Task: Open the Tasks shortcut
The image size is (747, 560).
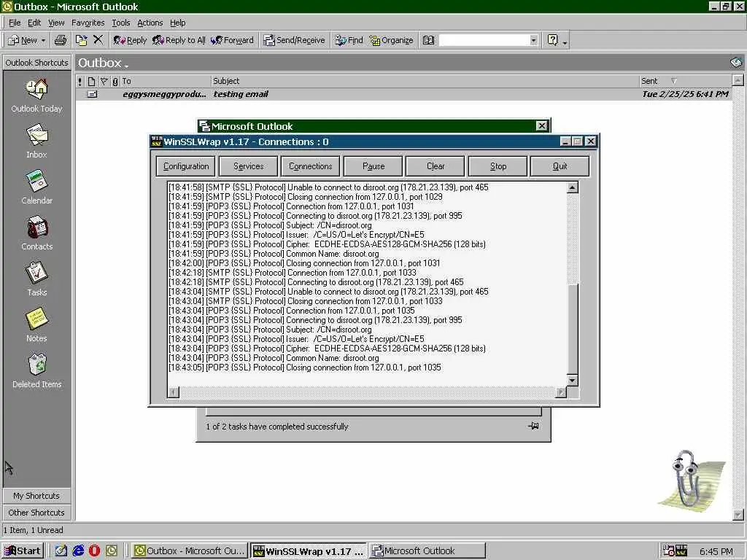Action: point(36,279)
